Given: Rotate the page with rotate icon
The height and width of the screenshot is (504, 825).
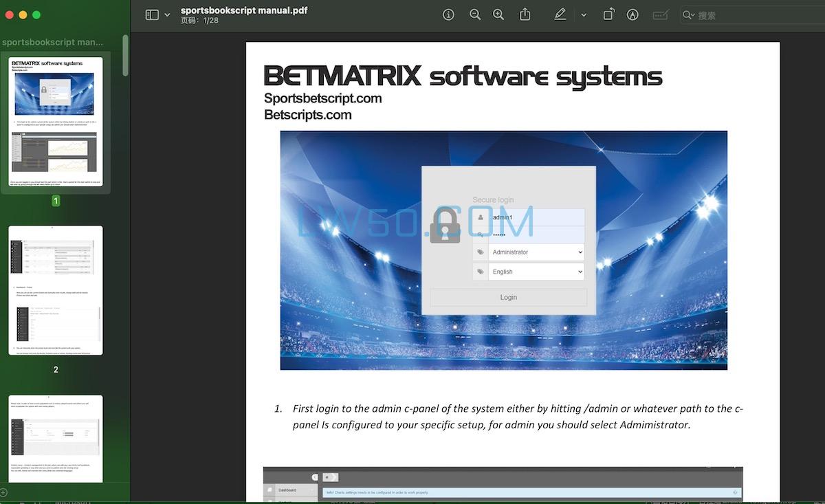Looking at the screenshot, I should pos(608,14).
